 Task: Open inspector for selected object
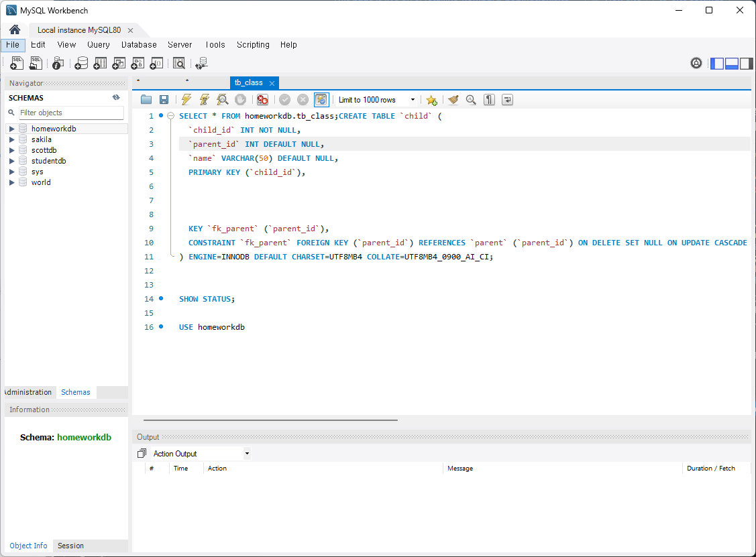tap(58, 63)
